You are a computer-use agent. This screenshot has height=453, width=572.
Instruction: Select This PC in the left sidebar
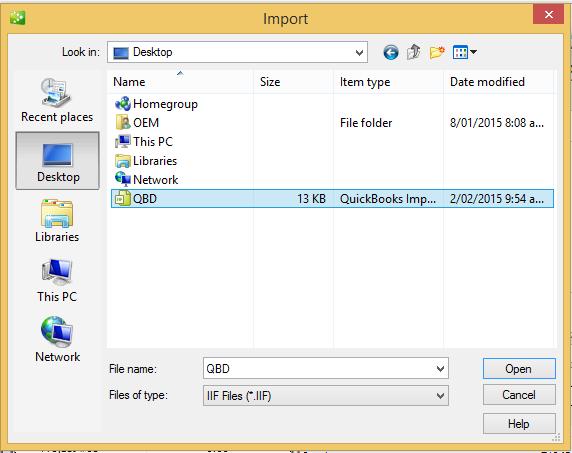pos(57,280)
